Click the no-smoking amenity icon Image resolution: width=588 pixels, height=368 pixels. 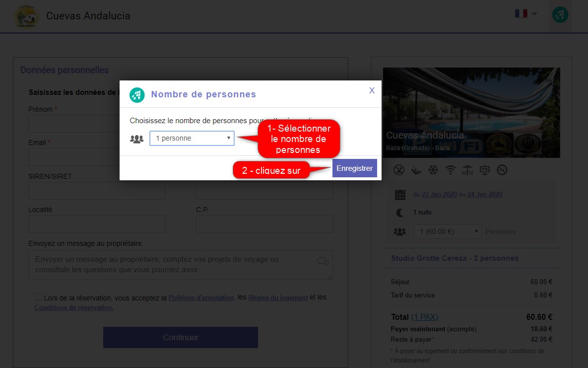tap(399, 170)
